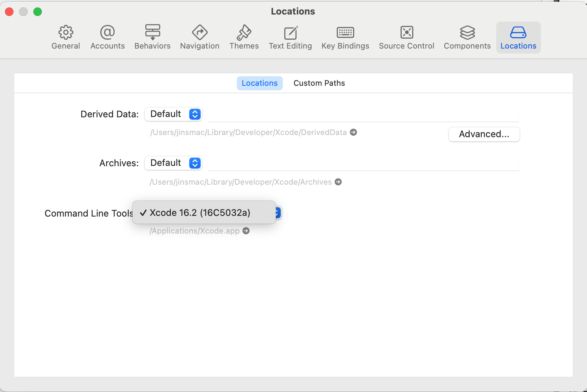Select the Locations settings icon
Image resolution: width=587 pixels, height=392 pixels.
click(518, 37)
